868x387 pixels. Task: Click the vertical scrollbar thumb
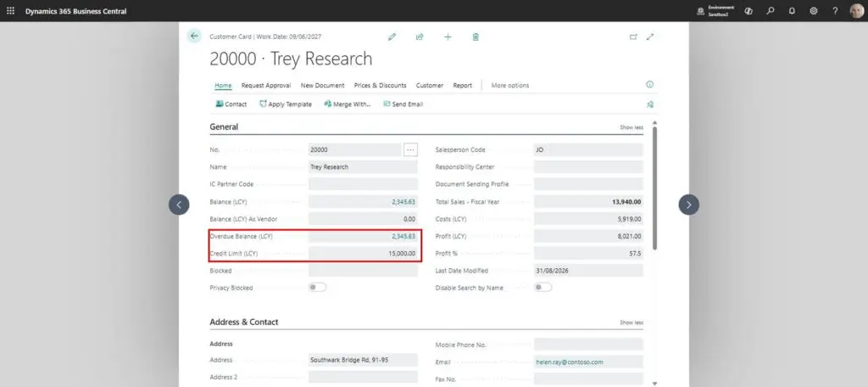655,188
